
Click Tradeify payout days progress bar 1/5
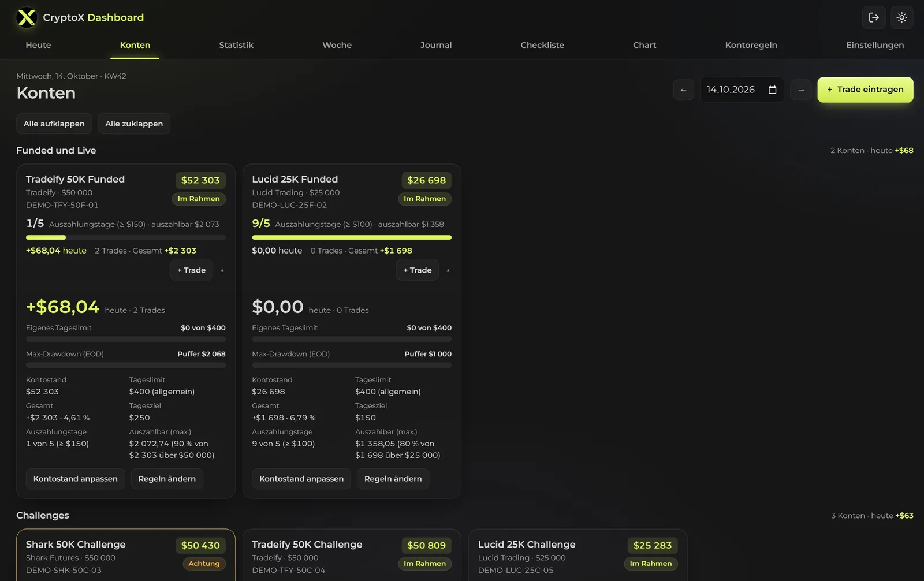coord(126,237)
